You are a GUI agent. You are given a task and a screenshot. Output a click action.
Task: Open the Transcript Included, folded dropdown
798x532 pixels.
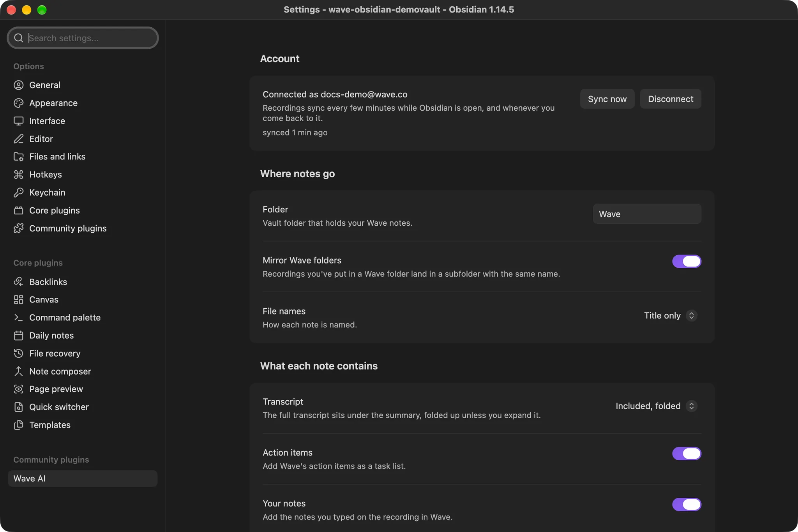pos(657,406)
